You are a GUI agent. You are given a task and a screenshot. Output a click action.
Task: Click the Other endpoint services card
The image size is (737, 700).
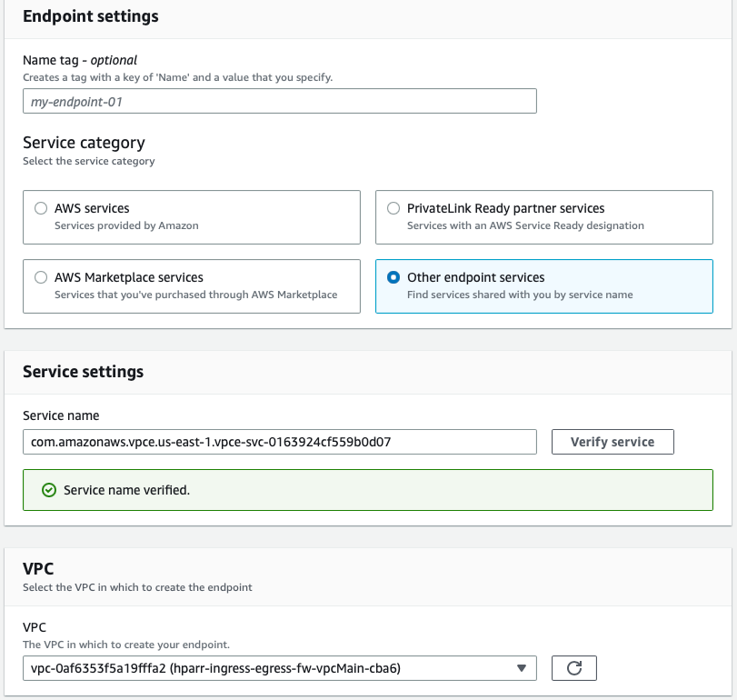coord(543,286)
